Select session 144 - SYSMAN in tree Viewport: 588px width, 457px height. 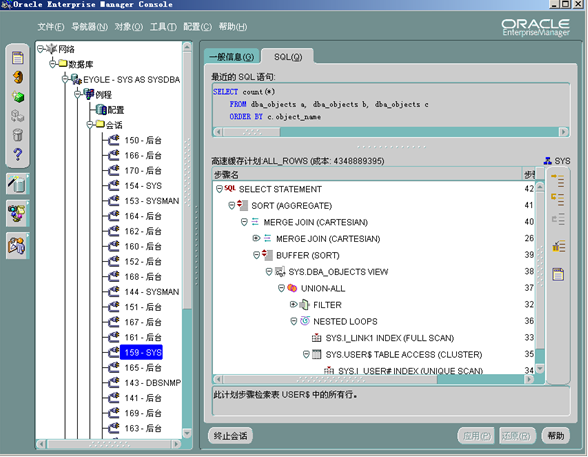(152, 292)
